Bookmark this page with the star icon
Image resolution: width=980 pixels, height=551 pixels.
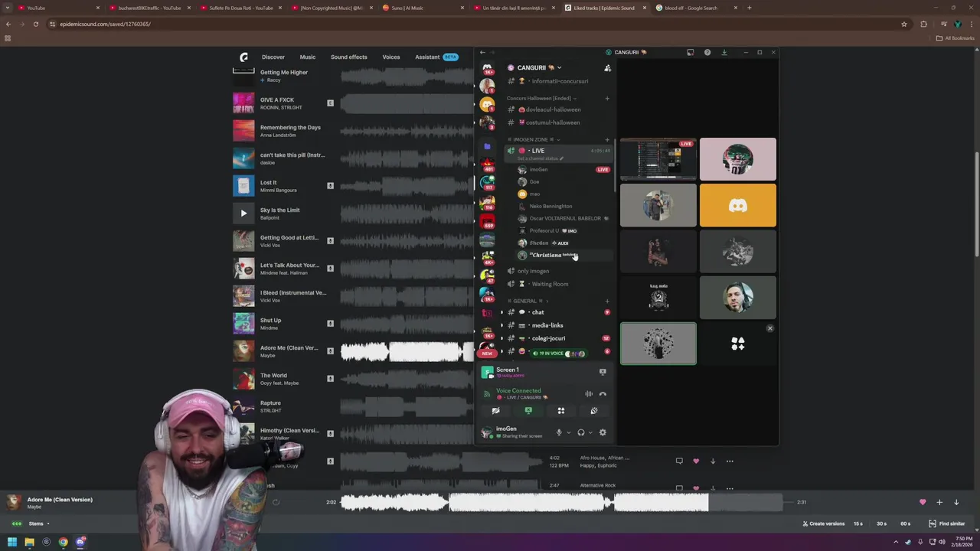pos(904,24)
